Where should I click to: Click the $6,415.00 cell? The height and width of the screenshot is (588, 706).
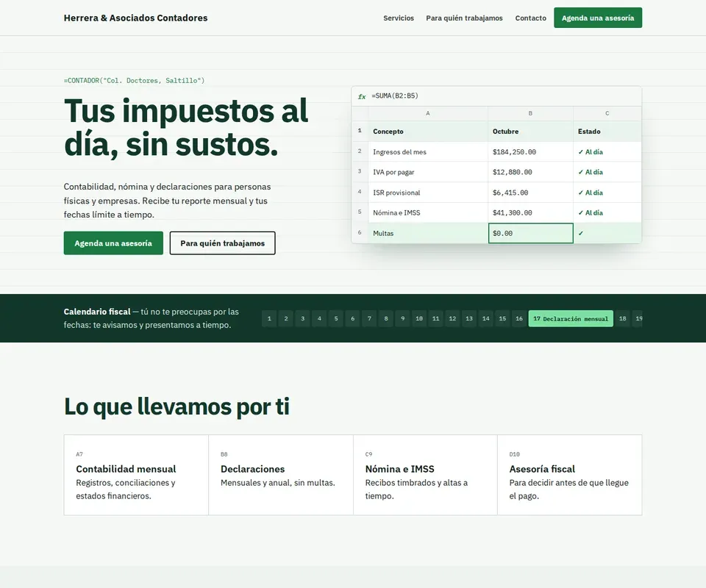530,193
